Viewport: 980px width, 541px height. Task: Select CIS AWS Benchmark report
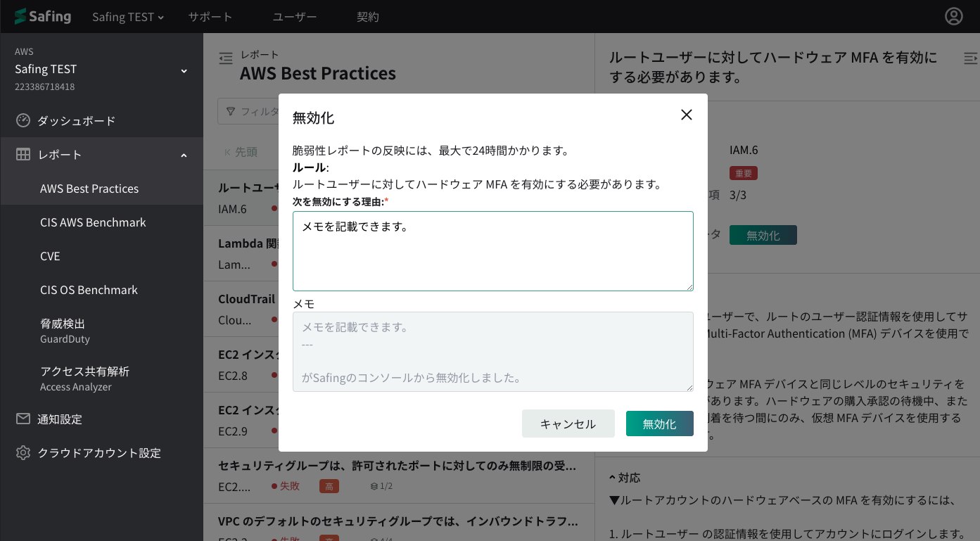click(101, 222)
